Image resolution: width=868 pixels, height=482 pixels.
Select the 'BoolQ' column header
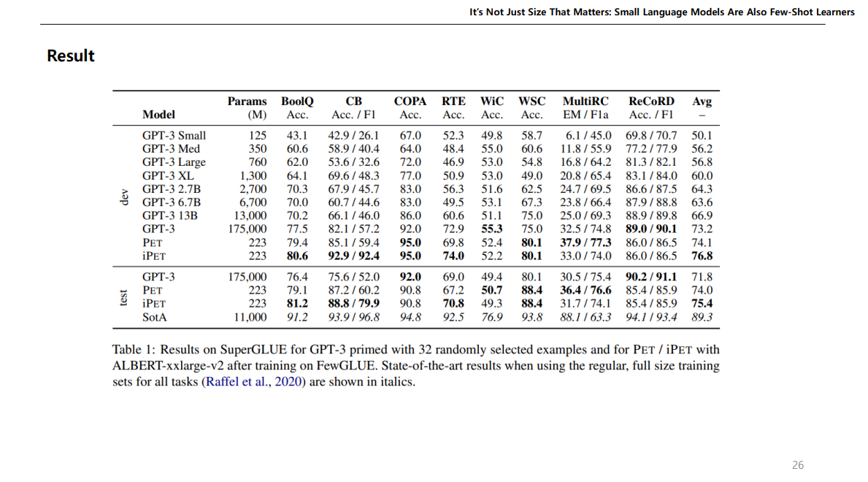pyautogui.click(x=297, y=102)
